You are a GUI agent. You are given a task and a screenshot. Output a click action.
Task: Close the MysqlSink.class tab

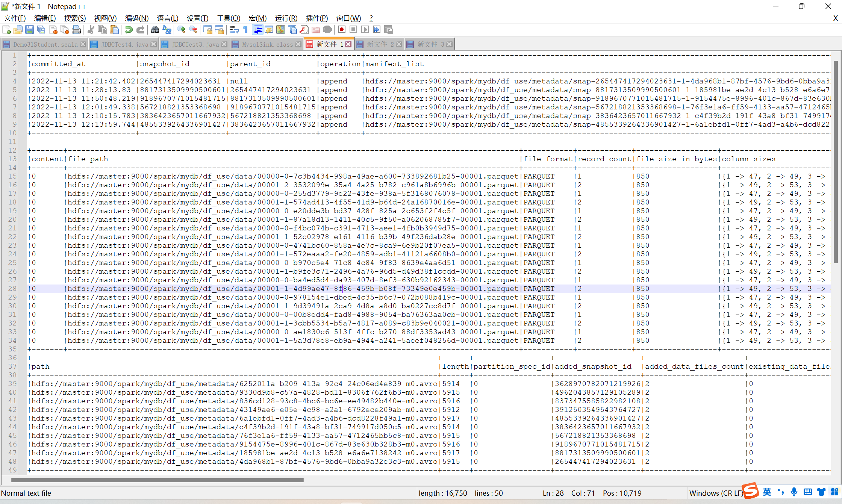pos(298,44)
